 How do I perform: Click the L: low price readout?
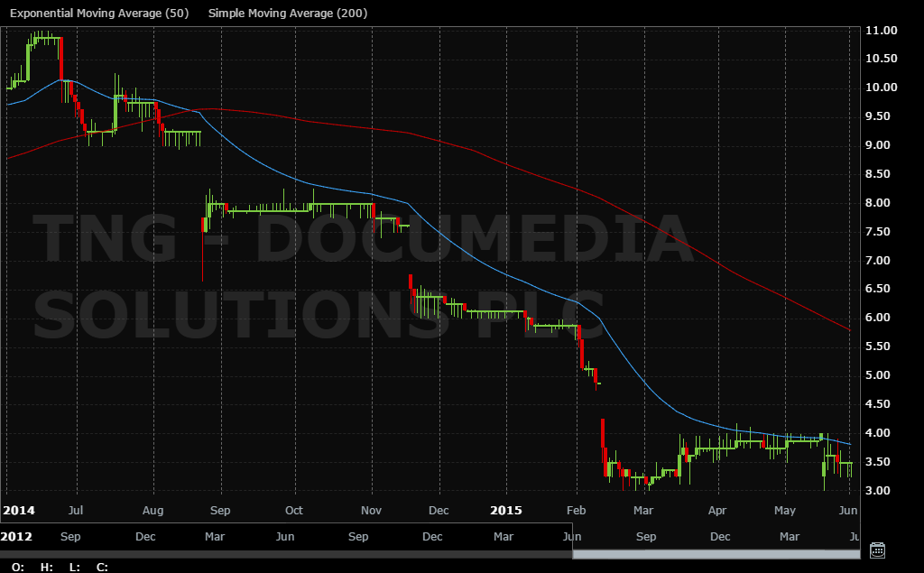(75, 567)
